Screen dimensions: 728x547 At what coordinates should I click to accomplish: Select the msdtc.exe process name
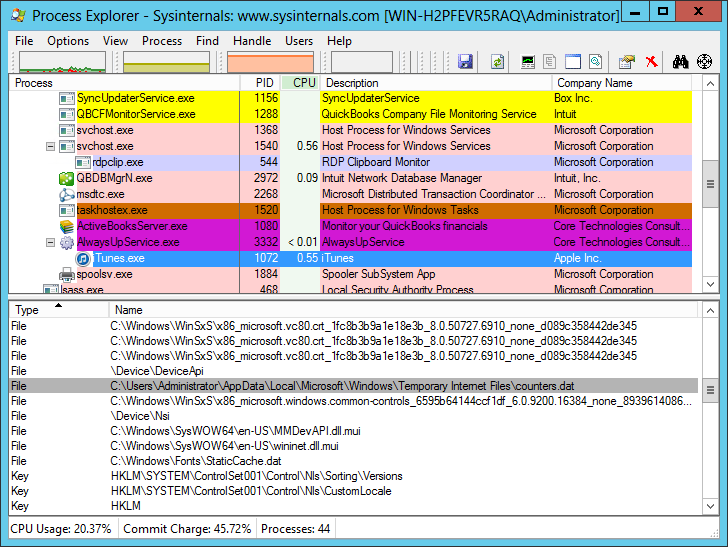coord(100,195)
